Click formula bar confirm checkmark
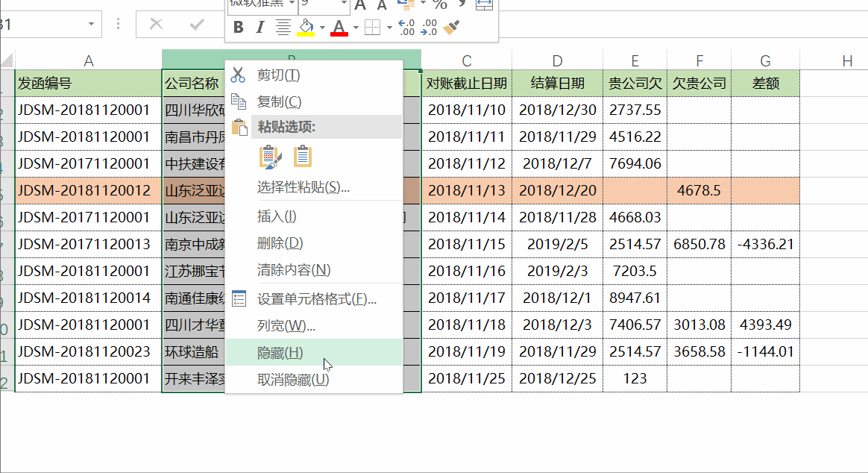 click(x=197, y=25)
